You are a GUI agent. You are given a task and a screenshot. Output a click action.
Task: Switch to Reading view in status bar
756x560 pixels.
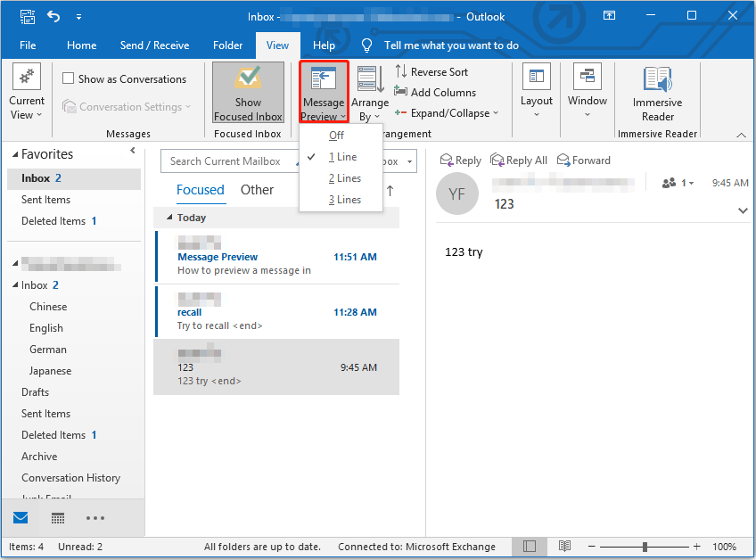[x=564, y=546]
